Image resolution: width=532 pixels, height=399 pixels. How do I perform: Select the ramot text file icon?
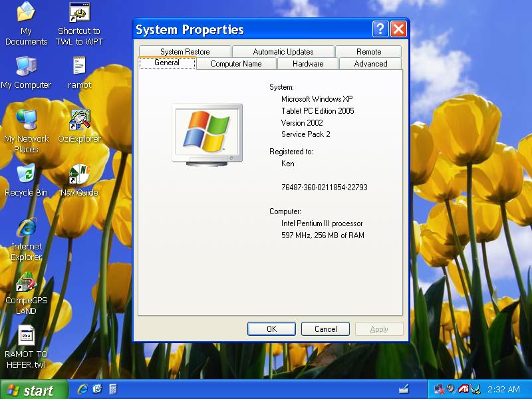(79, 66)
